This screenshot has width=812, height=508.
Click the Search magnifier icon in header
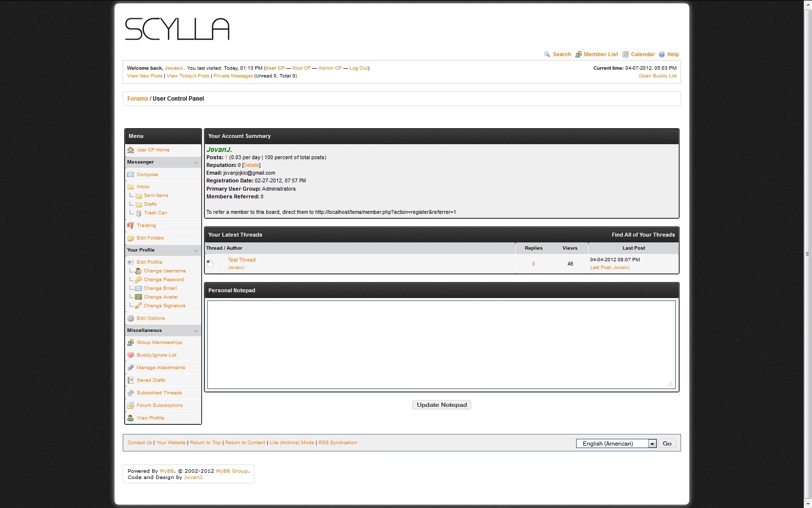[547, 54]
